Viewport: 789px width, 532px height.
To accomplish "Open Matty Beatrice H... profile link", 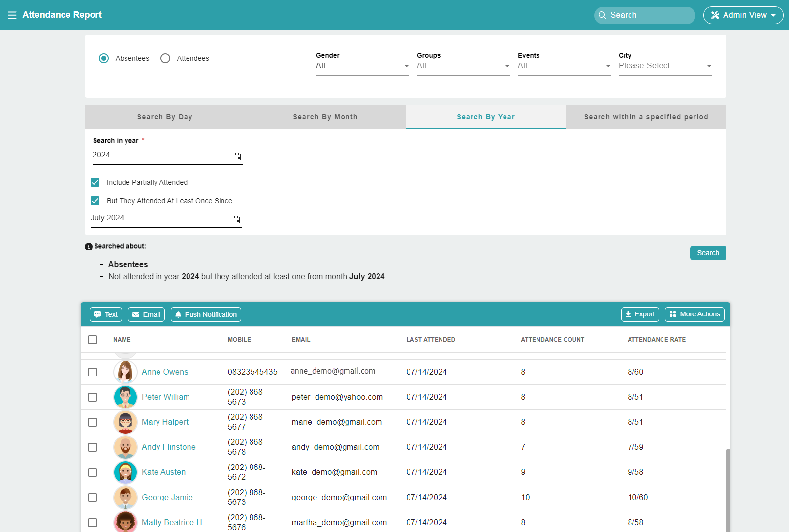I will [176, 523].
